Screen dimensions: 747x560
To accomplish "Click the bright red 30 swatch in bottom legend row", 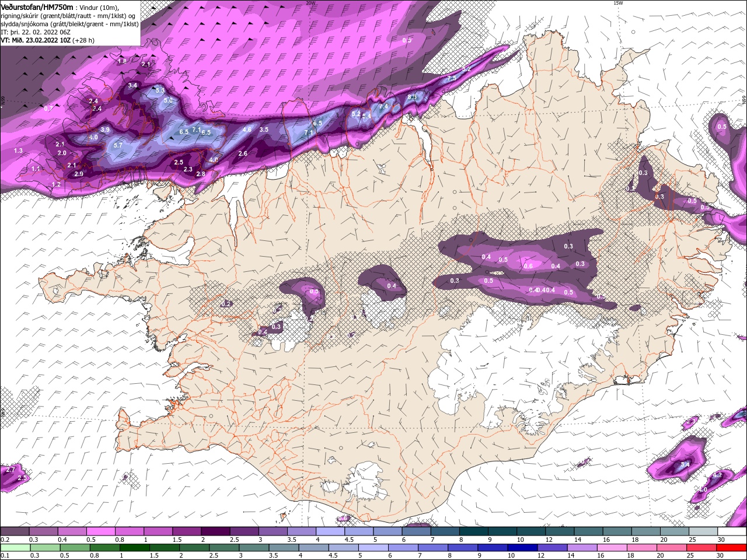I will [732, 548].
